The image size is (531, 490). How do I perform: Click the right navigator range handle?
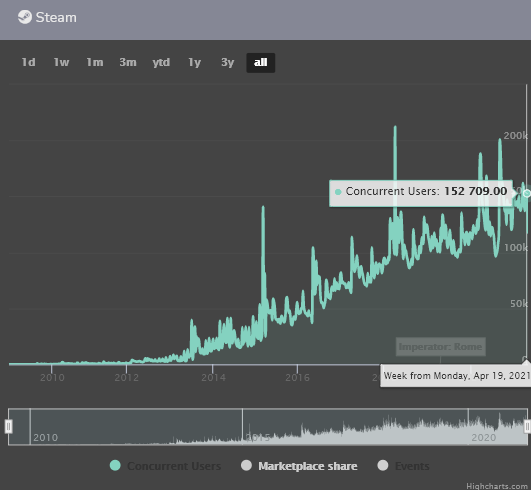coord(527,426)
